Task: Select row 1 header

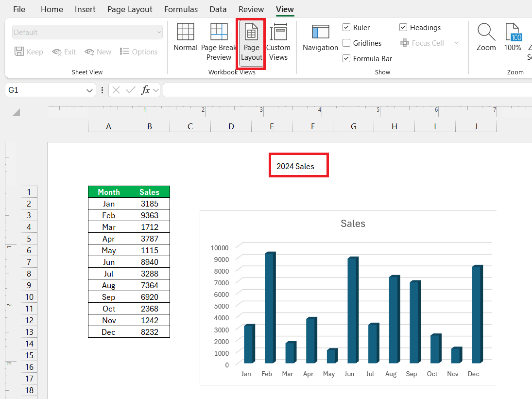Action: tap(29, 192)
